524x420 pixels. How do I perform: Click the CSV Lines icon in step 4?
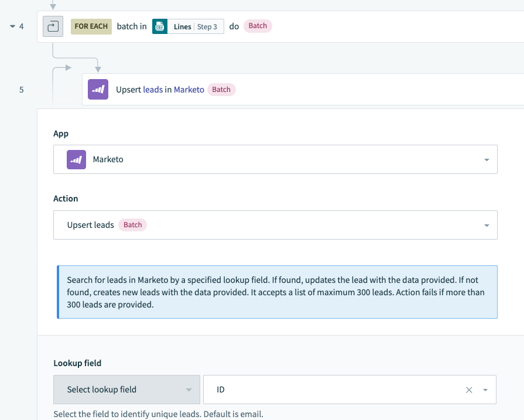(x=160, y=26)
